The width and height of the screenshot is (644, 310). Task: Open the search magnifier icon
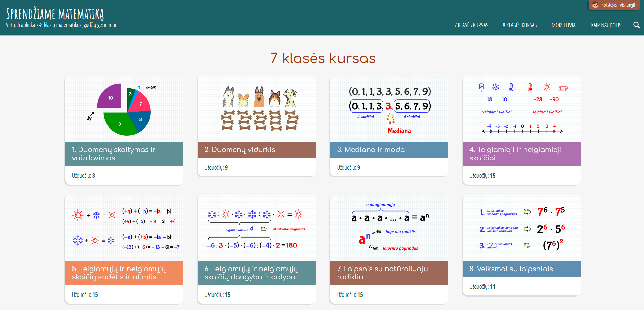tap(637, 25)
